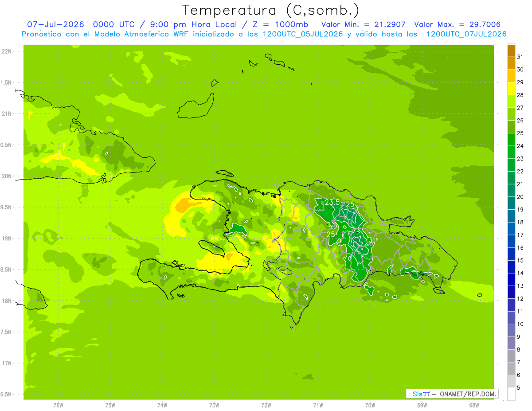Click the longitude label "71W"
Screen dimensions: 532x411
point(318,405)
